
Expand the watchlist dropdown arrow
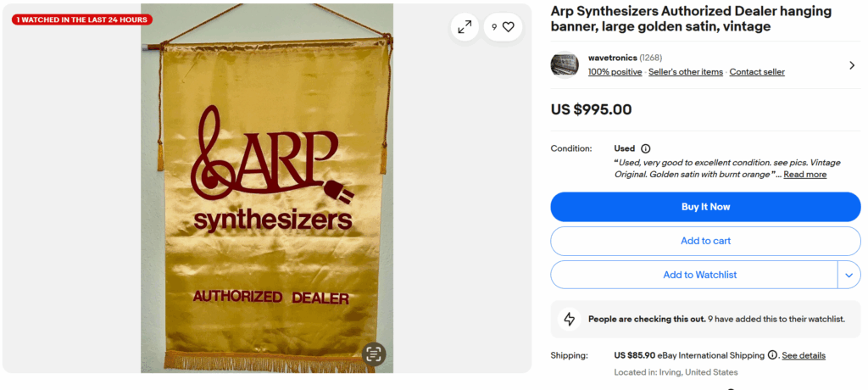(849, 275)
